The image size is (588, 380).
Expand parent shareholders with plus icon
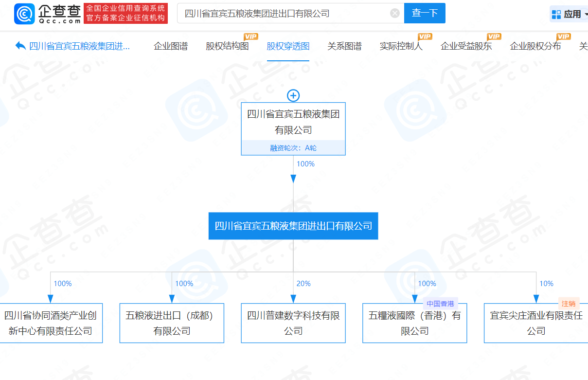(x=293, y=95)
